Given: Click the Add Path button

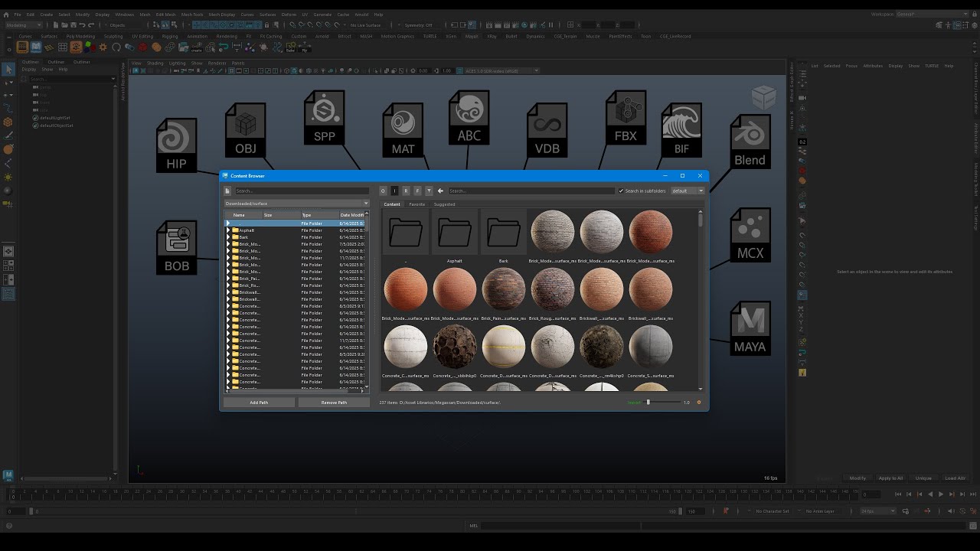Looking at the screenshot, I should 259,402.
